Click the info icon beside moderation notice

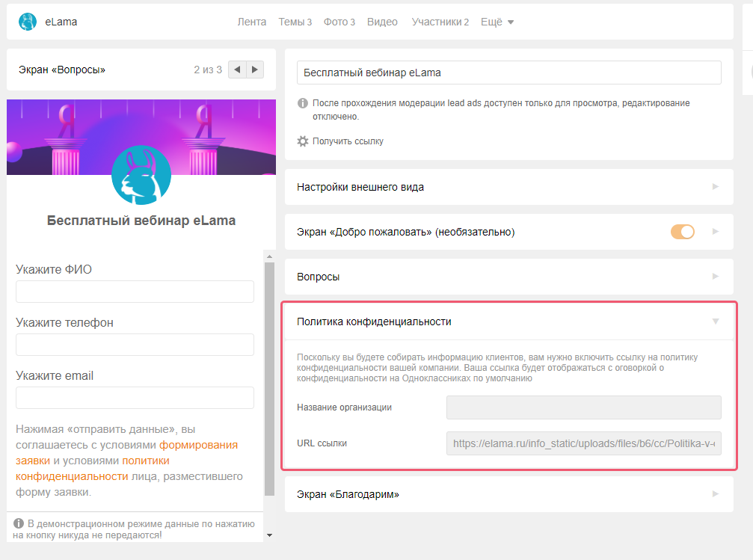303,103
